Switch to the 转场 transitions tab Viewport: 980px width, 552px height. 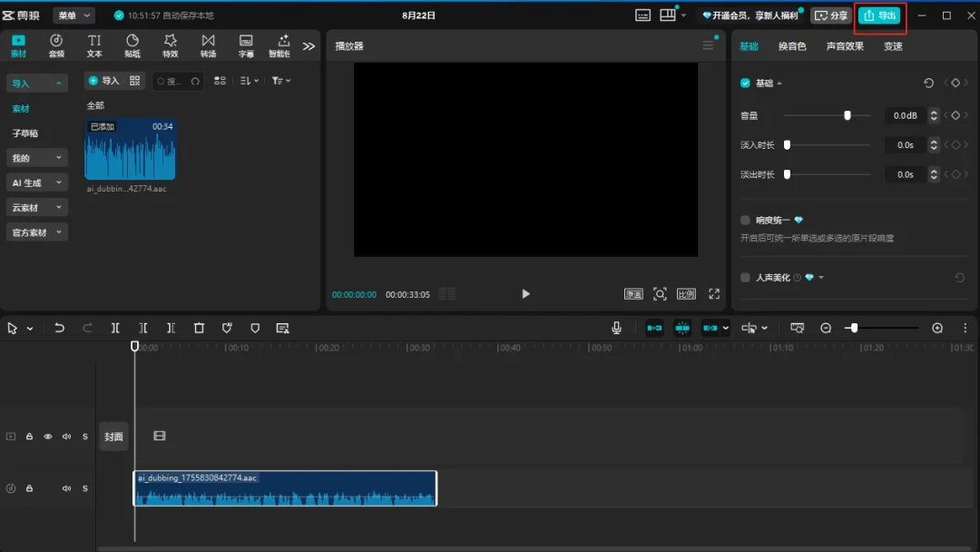pyautogui.click(x=208, y=45)
